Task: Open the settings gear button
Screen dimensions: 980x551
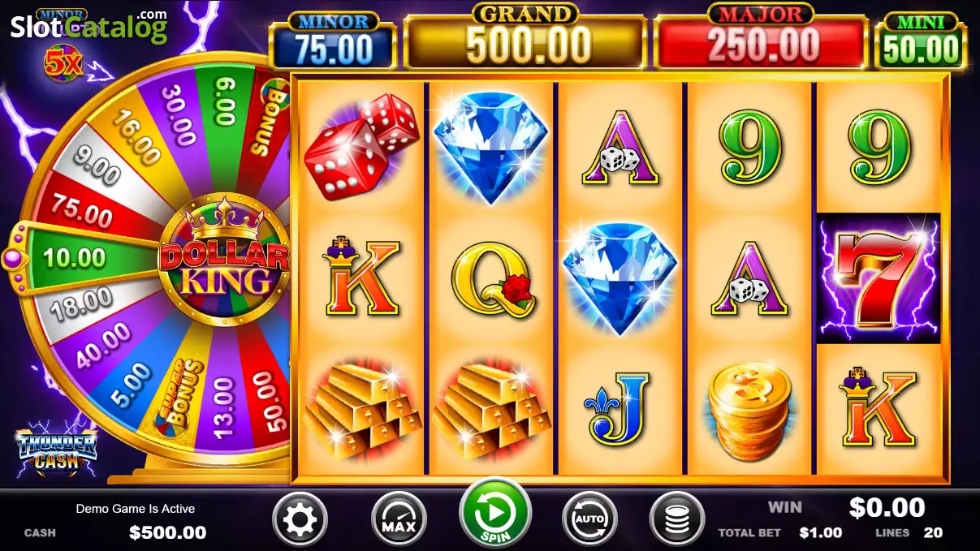Action: (x=300, y=519)
